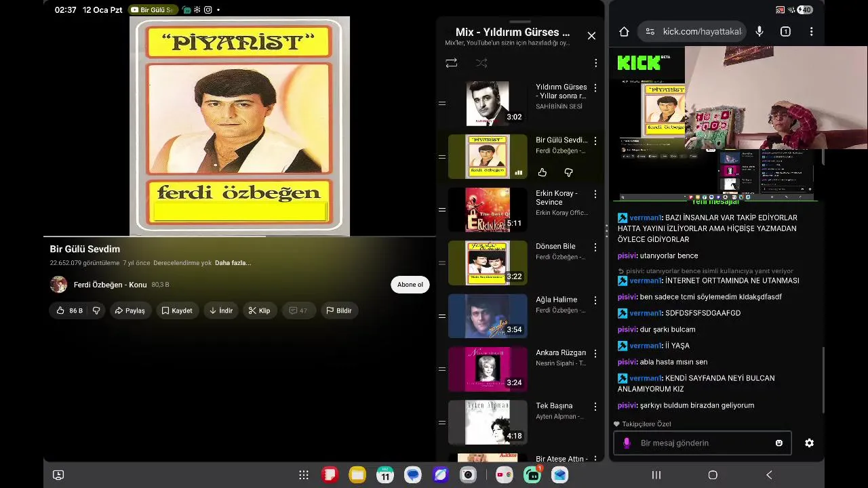Open the calendar app in taskbar
Screen dimensions: 868x488
coord(385,475)
